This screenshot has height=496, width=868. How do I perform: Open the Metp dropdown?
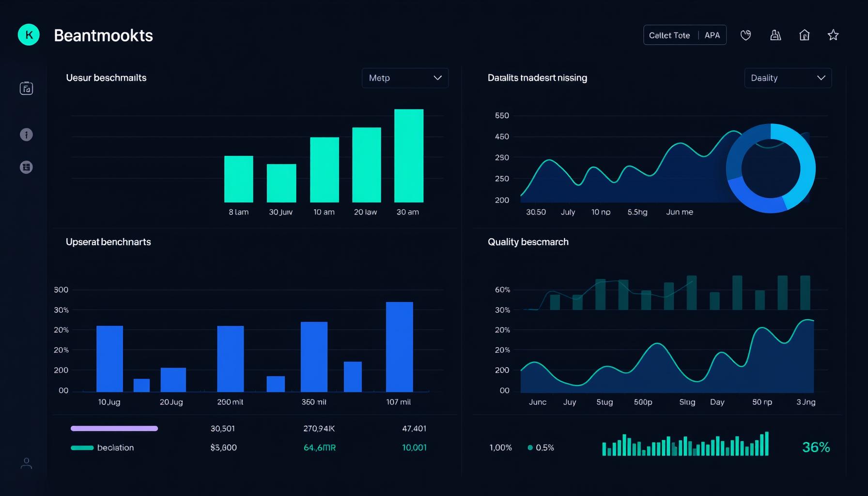(x=405, y=78)
